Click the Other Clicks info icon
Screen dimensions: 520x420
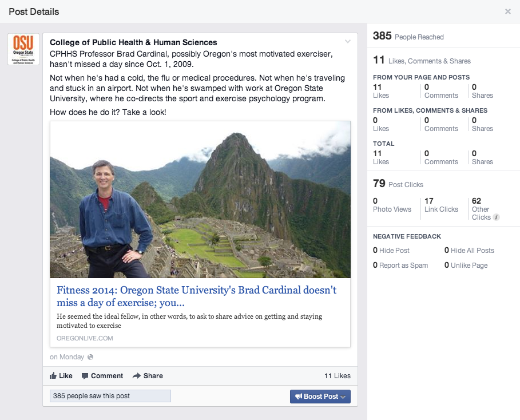click(496, 217)
